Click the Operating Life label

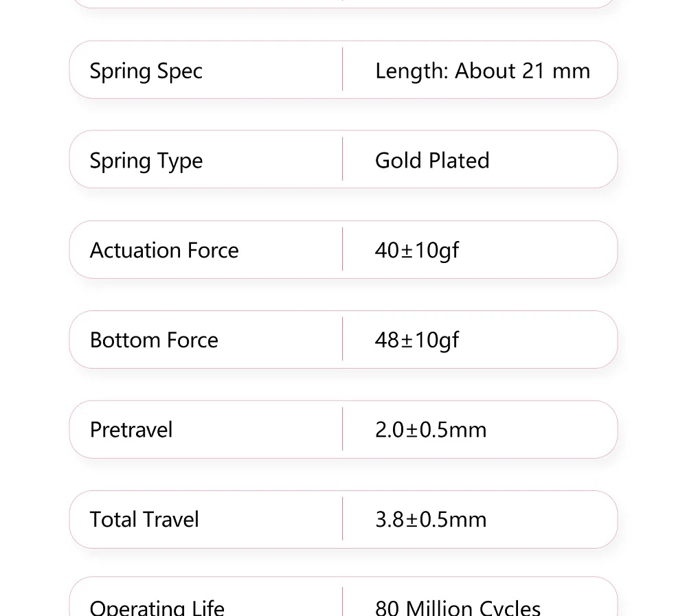point(157,607)
